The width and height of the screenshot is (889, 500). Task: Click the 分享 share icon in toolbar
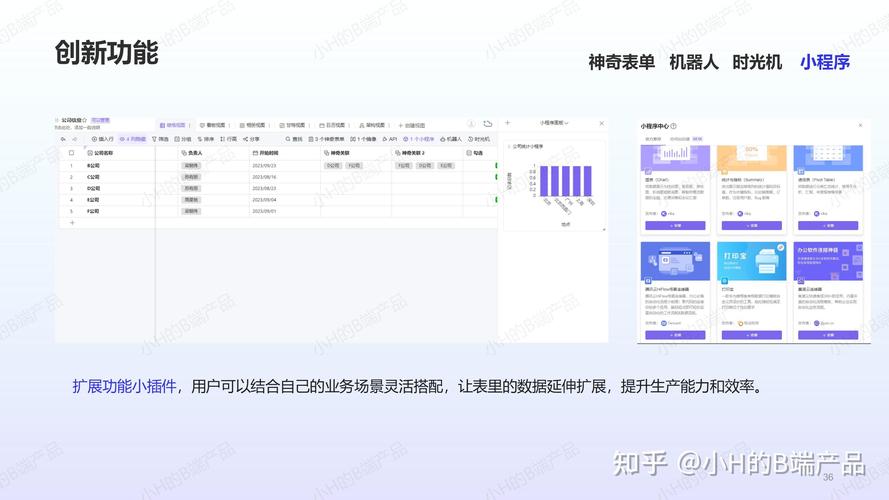click(251, 139)
